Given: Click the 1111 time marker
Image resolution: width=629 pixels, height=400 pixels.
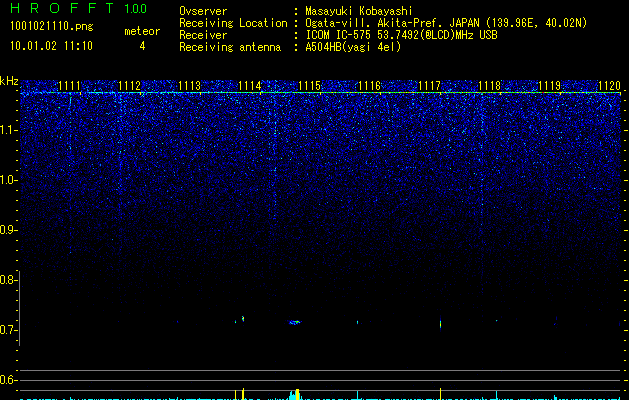Looking at the screenshot, I should [x=69, y=85].
